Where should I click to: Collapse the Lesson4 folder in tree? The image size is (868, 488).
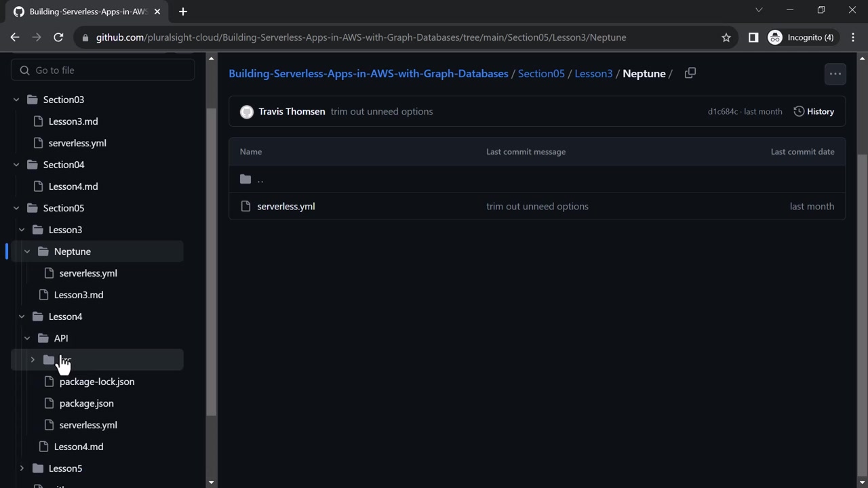(22, 317)
